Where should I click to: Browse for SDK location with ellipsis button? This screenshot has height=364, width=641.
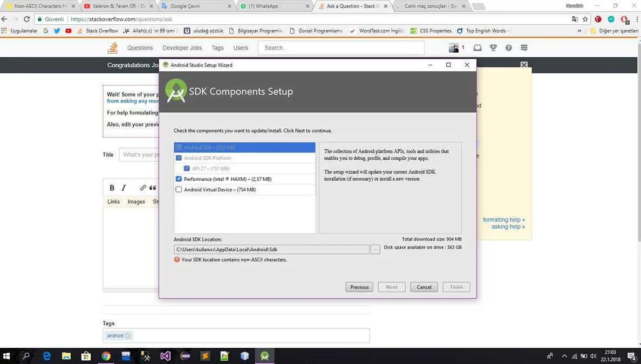(x=376, y=249)
